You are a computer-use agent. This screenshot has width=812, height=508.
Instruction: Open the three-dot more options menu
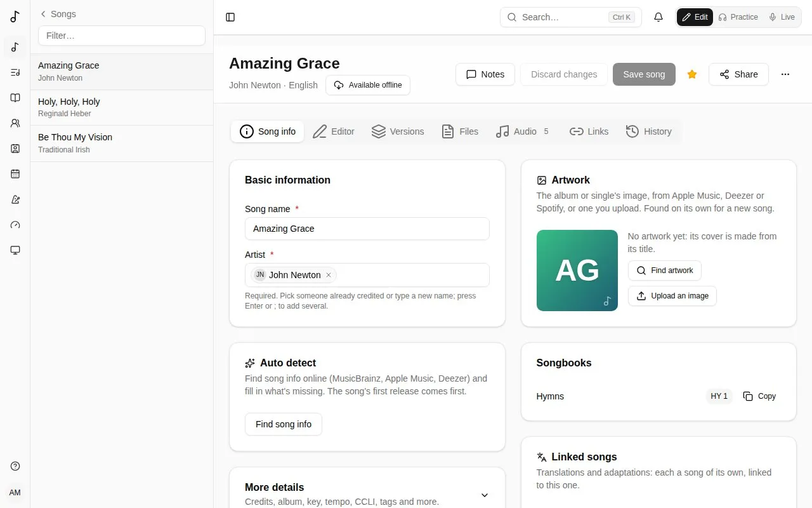(785, 74)
